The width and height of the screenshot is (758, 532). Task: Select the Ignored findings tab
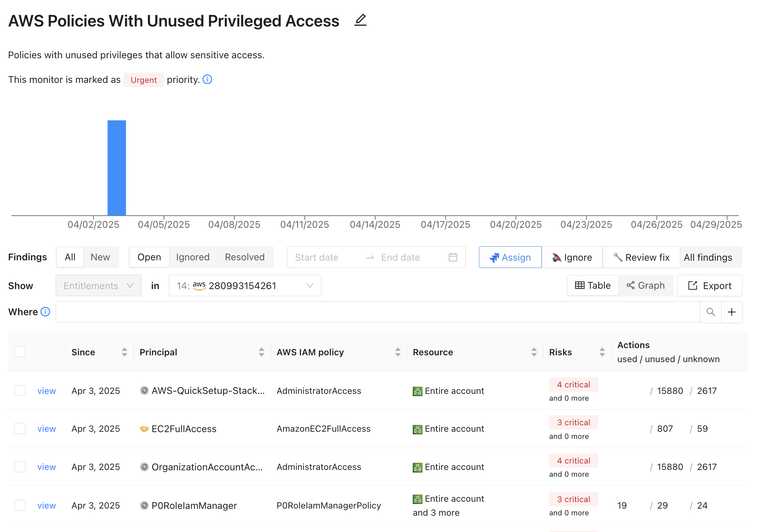[x=193, y=257]
